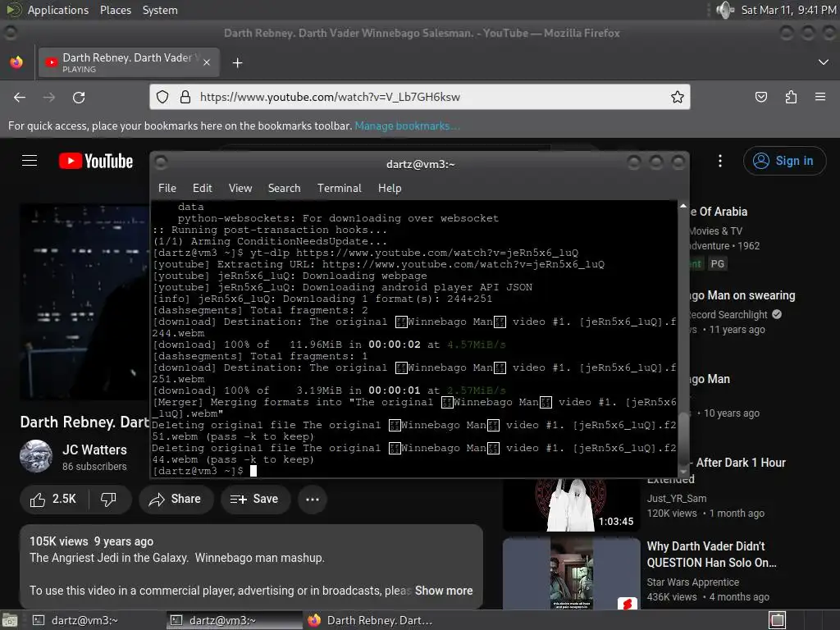Click terminal scrollbar up arrow
This screenshot has width=840, height=630.
683,206
